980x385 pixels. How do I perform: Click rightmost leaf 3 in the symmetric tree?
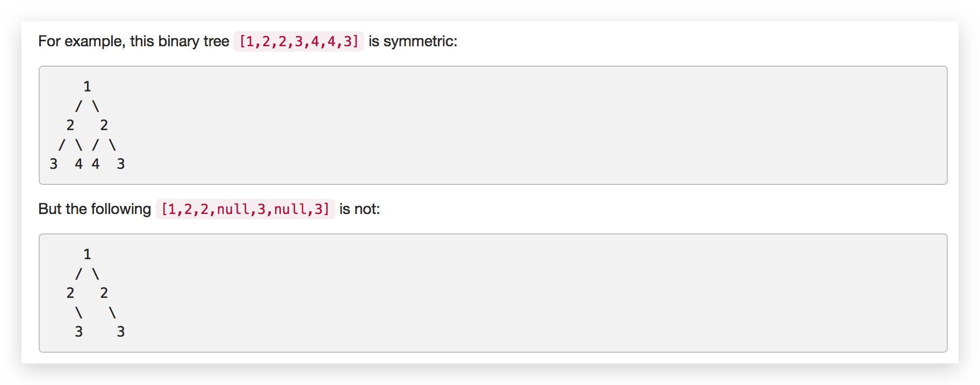(x=121, y=164)
